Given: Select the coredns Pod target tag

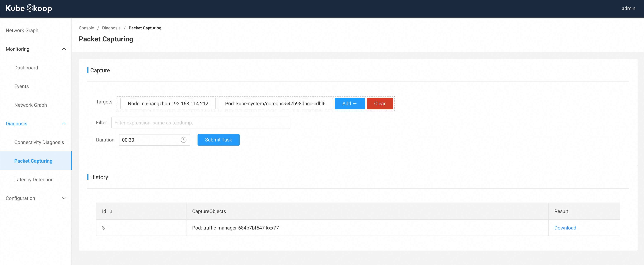Looking at the screenshot, I should point(275,104).
